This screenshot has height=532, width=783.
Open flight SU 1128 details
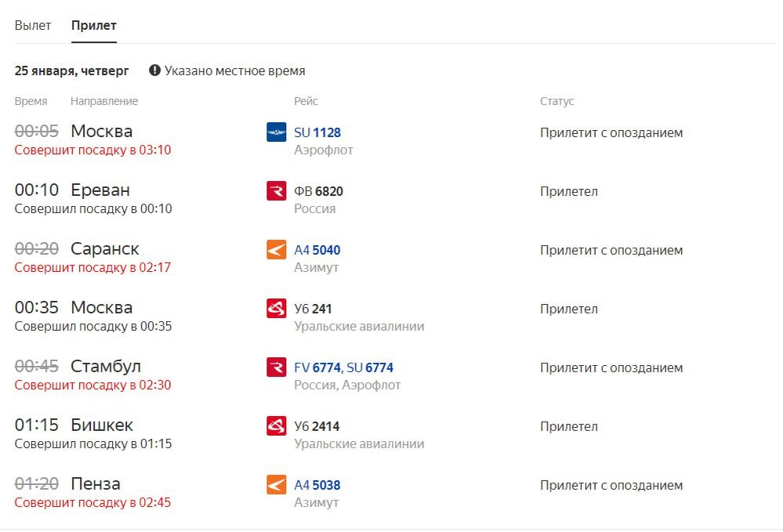[x=316, y=132]
